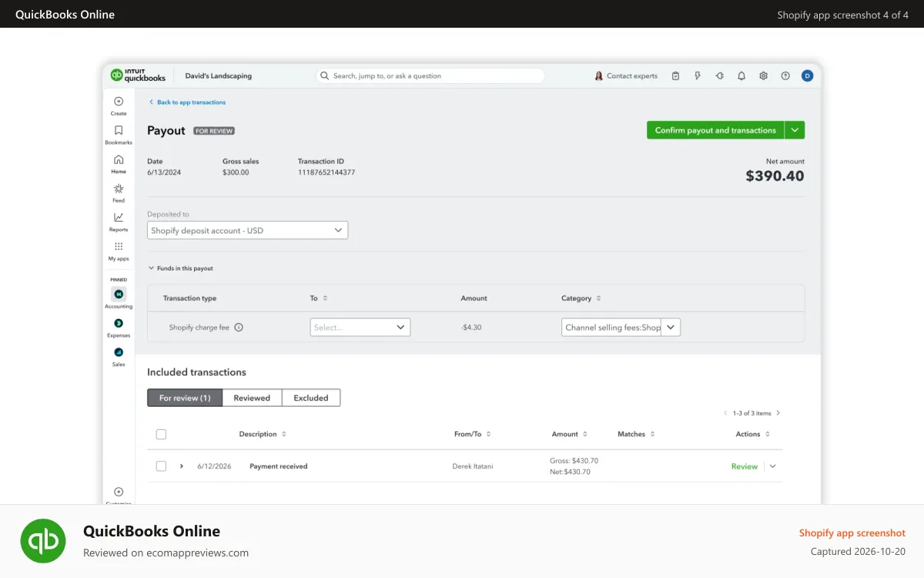Open pinned Accounting app
Screen dimensions: 924x578
click(x=119, y=298)
